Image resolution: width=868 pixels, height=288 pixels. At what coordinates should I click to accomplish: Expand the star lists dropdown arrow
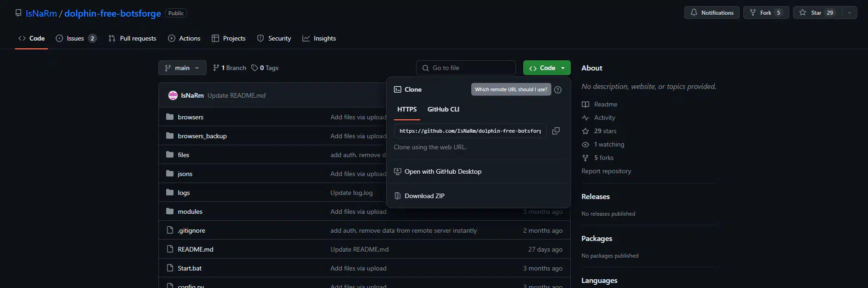(850, 13)
